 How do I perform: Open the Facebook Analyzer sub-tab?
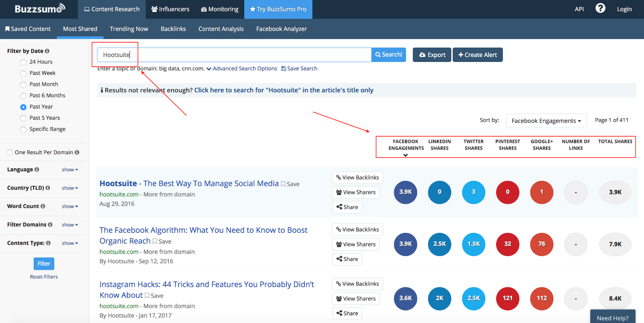pyautogui.click(x=282, y=29)
